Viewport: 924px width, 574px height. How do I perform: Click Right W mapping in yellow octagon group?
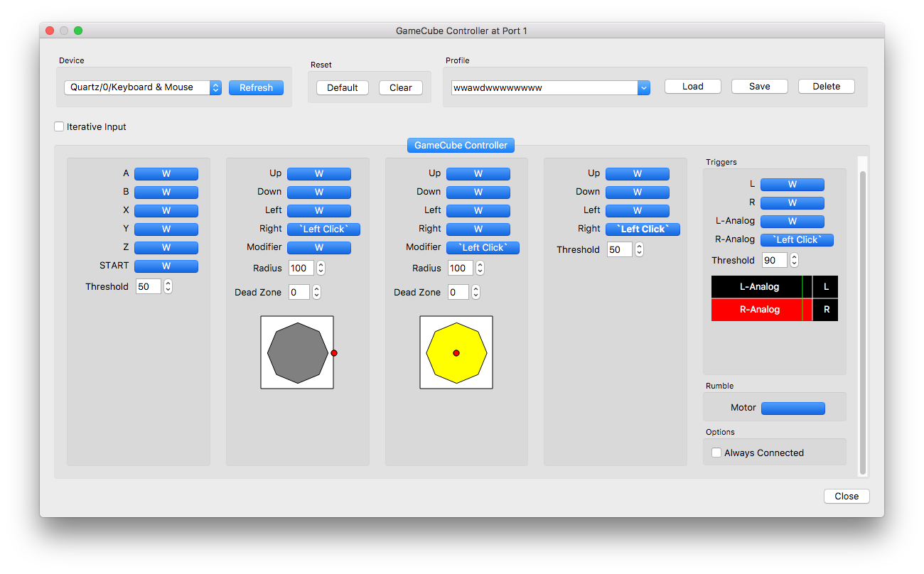point(478,229)
